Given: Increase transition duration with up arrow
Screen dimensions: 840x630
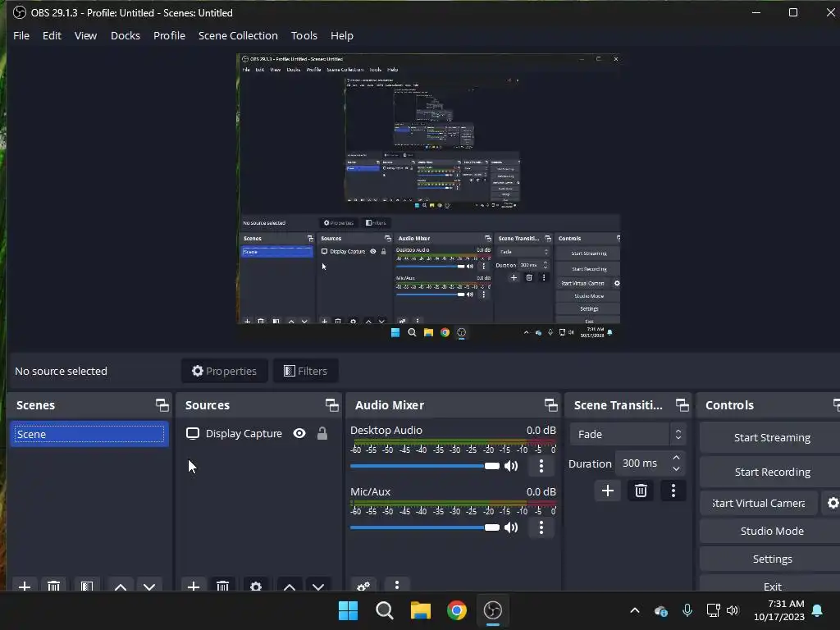Looking at the screenshot, I should point(677,458).
